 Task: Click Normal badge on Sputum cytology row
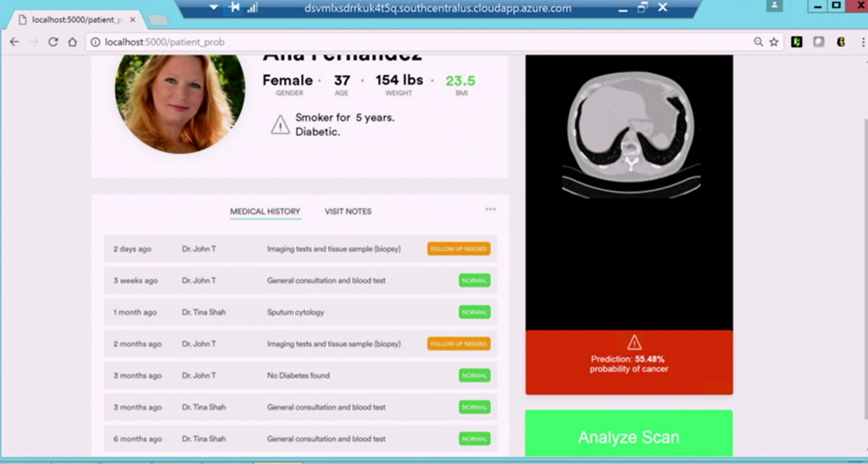coord(475,312)
